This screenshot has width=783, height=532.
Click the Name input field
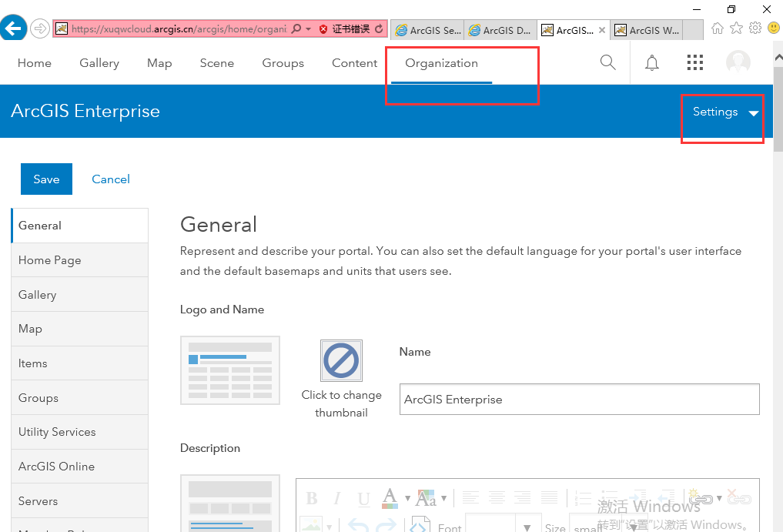579,400
